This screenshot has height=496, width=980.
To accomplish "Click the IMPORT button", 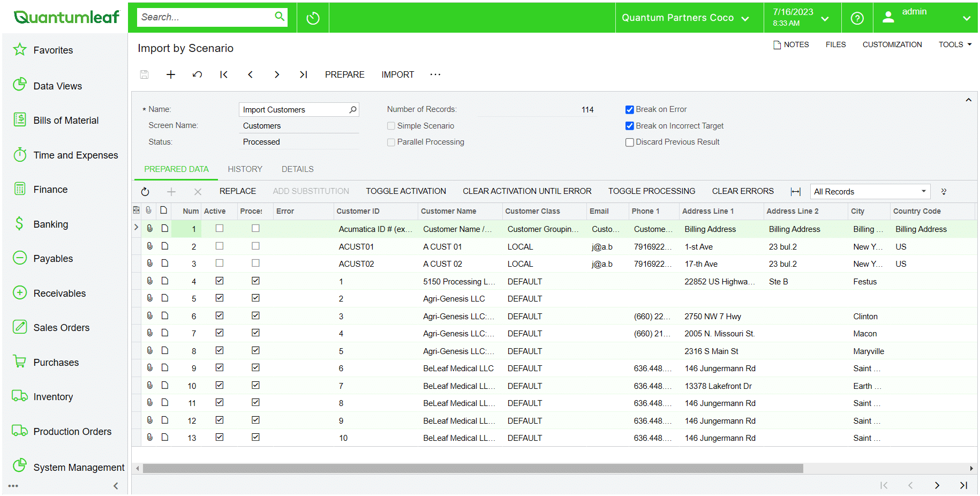I will point(397,74).
